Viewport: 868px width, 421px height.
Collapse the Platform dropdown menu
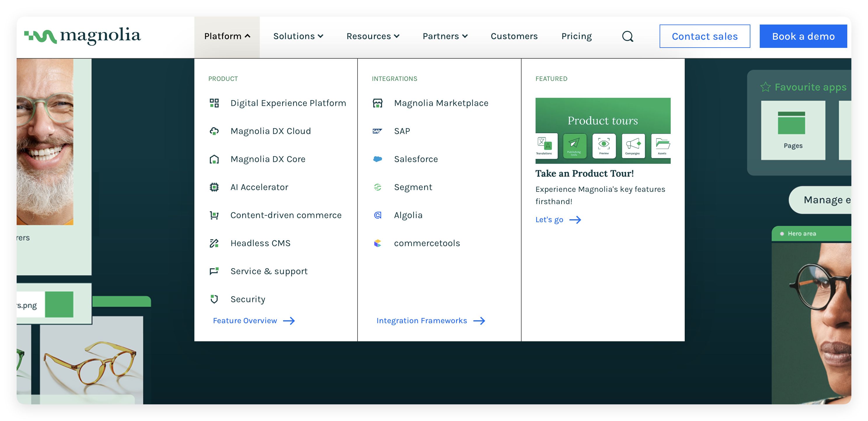click(x=227, y=36)
